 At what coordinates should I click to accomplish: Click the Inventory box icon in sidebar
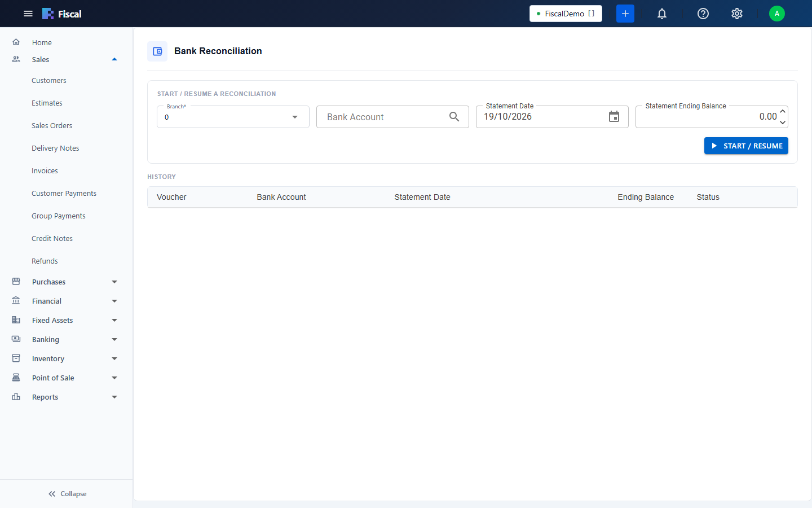(x=16, y=358)
